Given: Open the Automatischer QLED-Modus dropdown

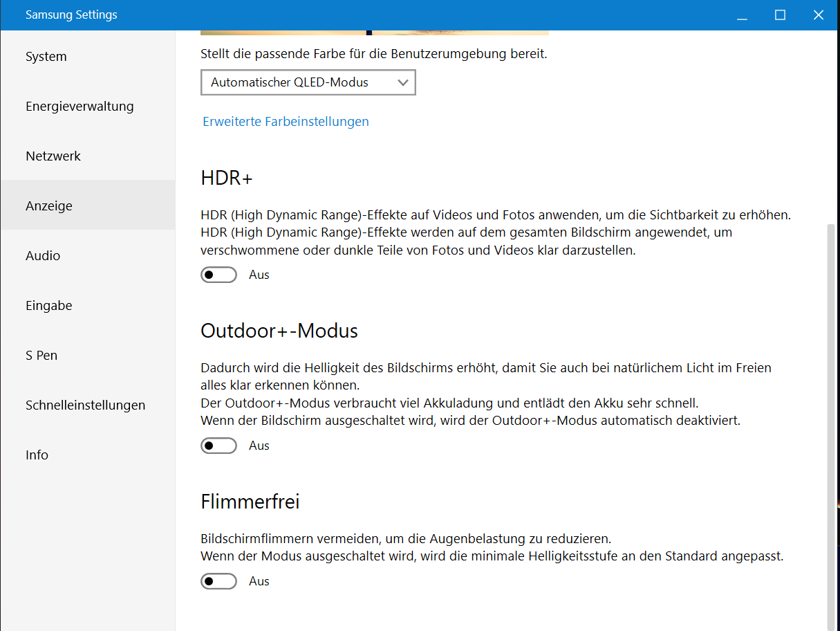Looking at the screenshot, I should 308,82.
